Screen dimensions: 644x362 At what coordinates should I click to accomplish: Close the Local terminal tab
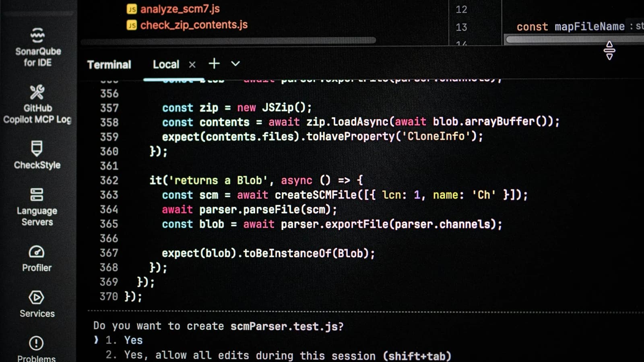[192, 64]
